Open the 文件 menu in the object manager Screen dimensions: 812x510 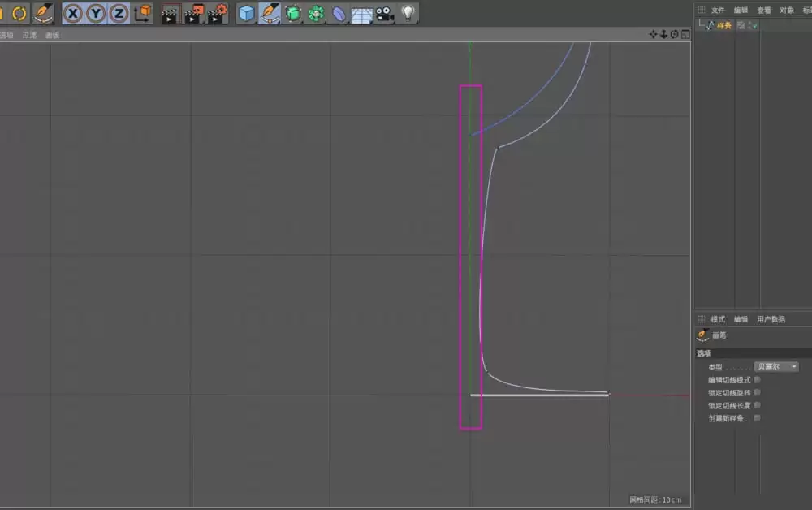719,10
